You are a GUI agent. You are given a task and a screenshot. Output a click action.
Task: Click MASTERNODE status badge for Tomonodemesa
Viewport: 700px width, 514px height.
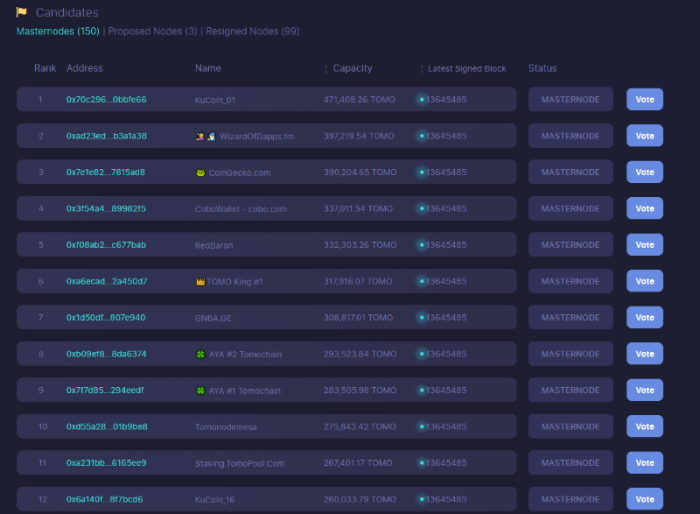[x=571, y=426]
